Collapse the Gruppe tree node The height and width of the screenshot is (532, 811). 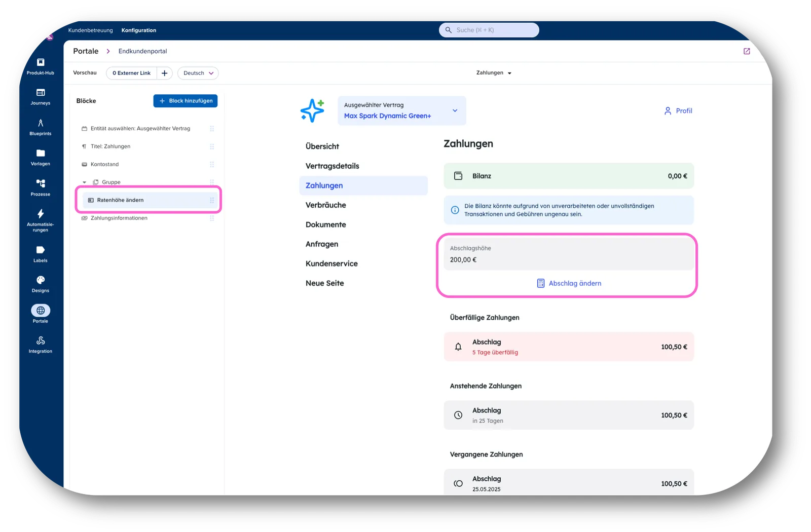(84, 182)
